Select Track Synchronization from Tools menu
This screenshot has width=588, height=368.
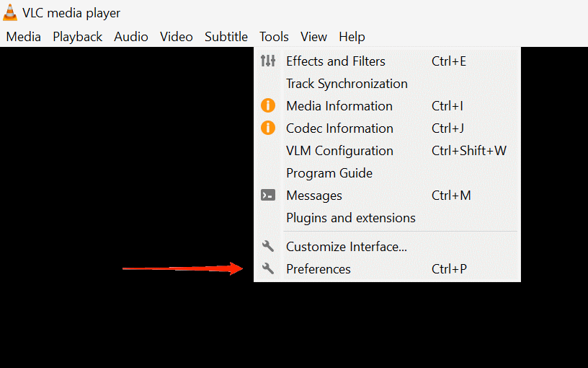point(347,84)
